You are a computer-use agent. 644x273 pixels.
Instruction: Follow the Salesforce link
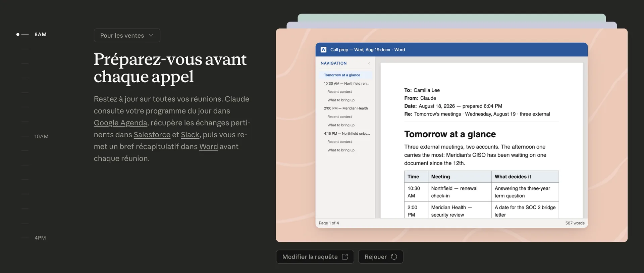click(x=152, y=135)
